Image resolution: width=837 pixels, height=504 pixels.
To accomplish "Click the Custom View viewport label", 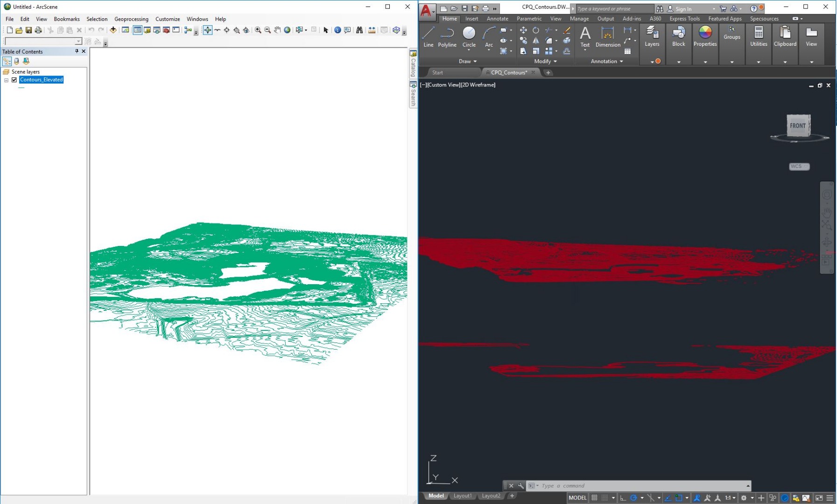I will coord(443,85).
